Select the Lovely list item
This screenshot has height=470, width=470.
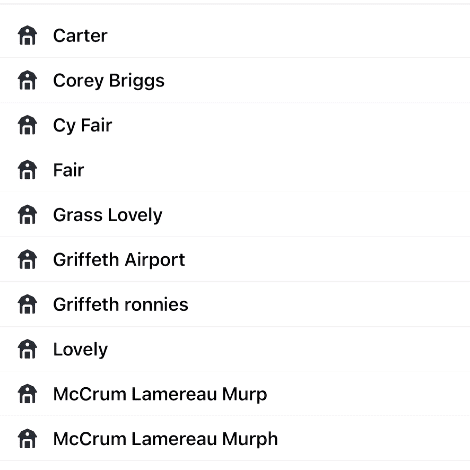[235, 349]
